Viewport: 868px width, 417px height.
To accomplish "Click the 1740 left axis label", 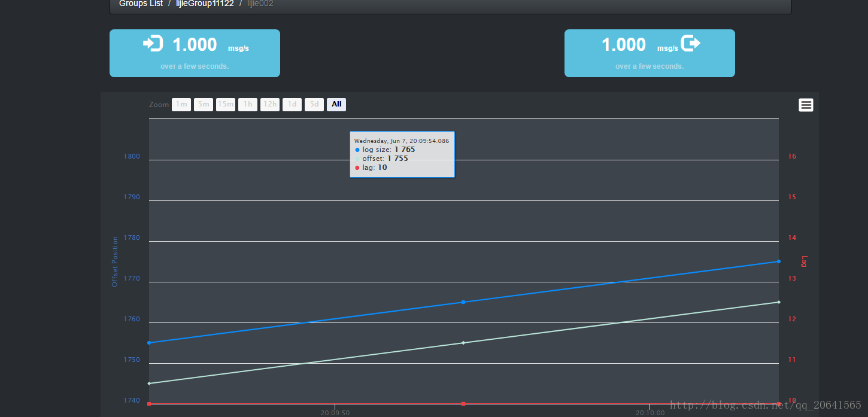I will click(132, 401).
